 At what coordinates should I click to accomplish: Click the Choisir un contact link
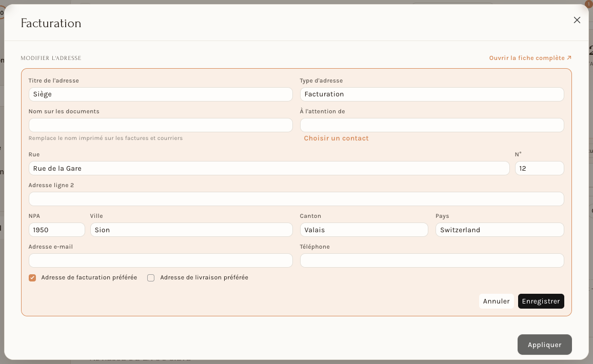point(336,138)
